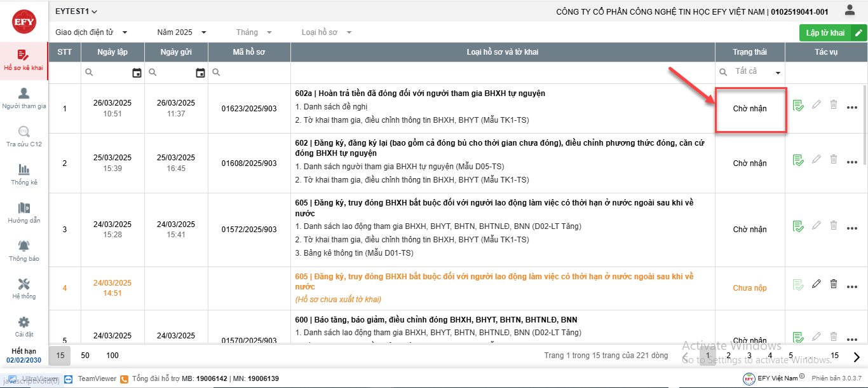Open the Hướng dẫn guide icon
This screenshot has height=388, width=868.
[x=24, y=208]
